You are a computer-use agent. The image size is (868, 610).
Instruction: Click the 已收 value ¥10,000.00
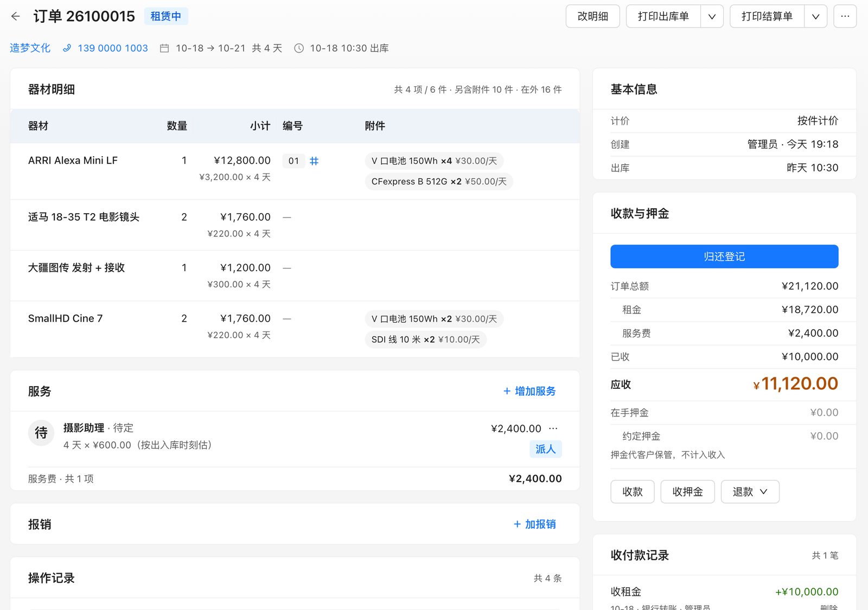pos(810,357)
